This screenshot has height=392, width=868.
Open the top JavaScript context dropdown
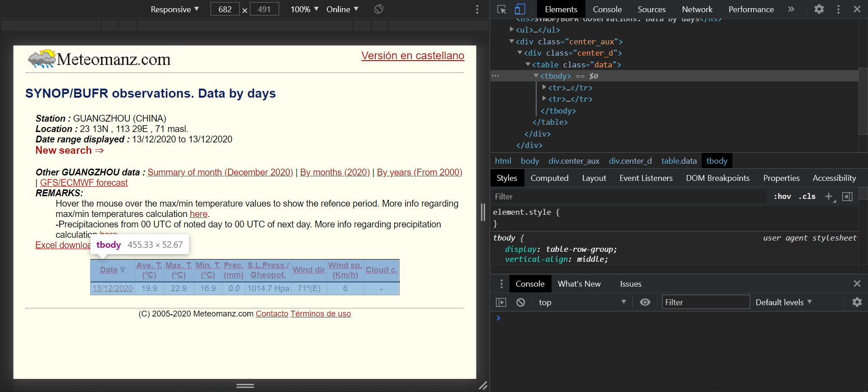pyautogui.click(x=582, y=302)
